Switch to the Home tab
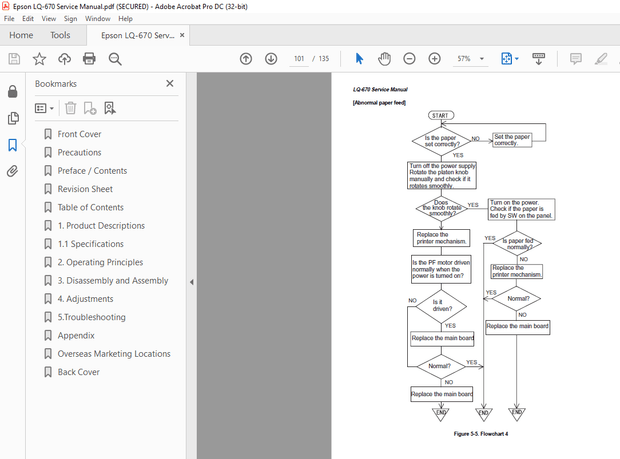The height and width of the screenshot is (459, 620). 21,35
